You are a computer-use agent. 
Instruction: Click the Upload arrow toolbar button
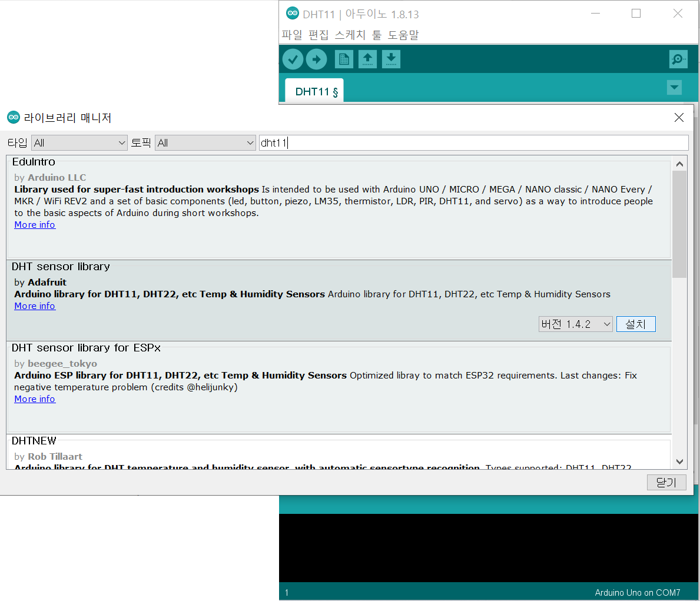(317, 59)
